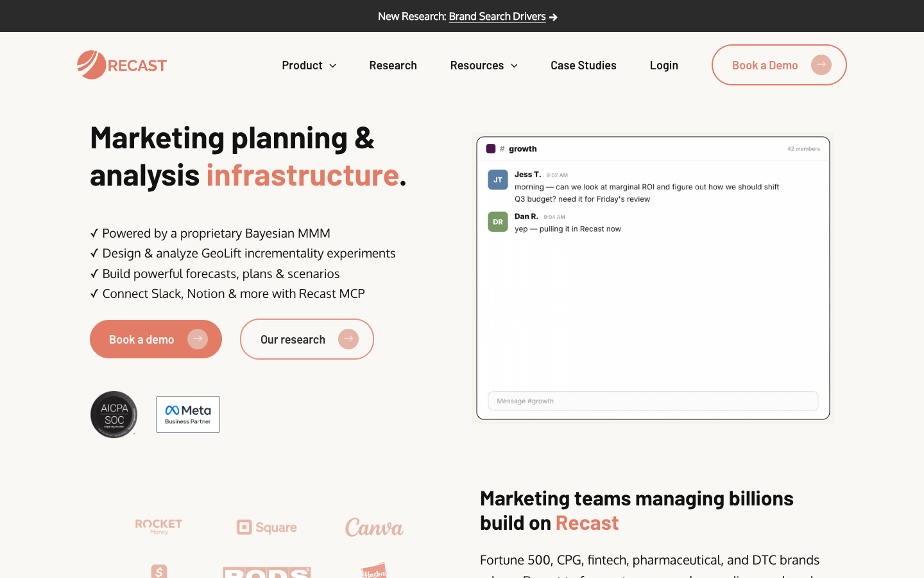Click the coral word 'infrastructure' in headline
This screenshot has width=924, height=578.
[x=303, y=175]
